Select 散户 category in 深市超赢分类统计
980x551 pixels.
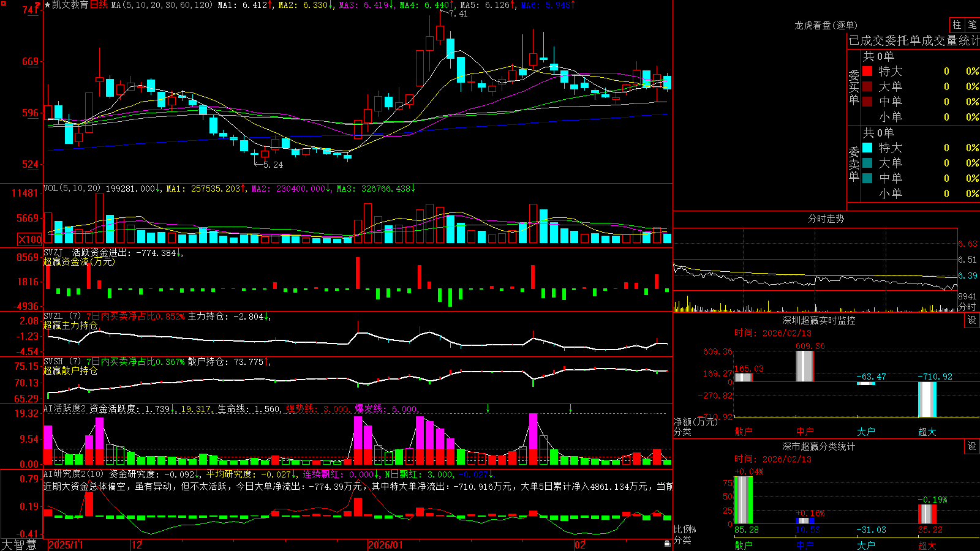pos(744,545)
